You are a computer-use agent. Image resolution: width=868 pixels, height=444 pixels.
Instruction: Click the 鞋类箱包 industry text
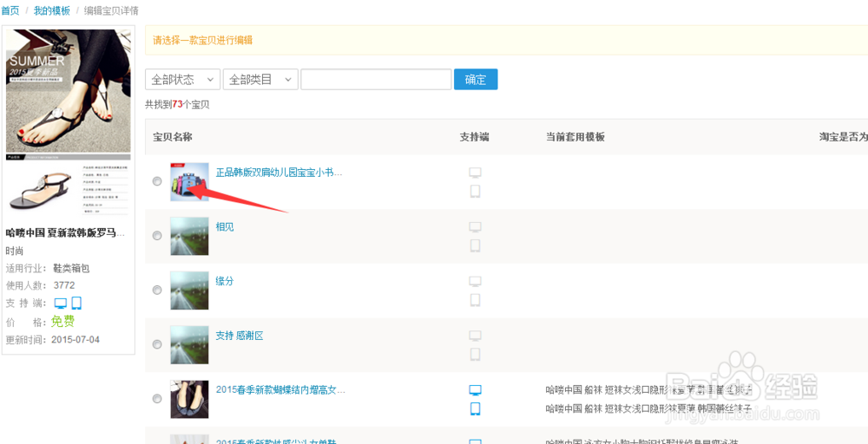click(x=71, y=268)
